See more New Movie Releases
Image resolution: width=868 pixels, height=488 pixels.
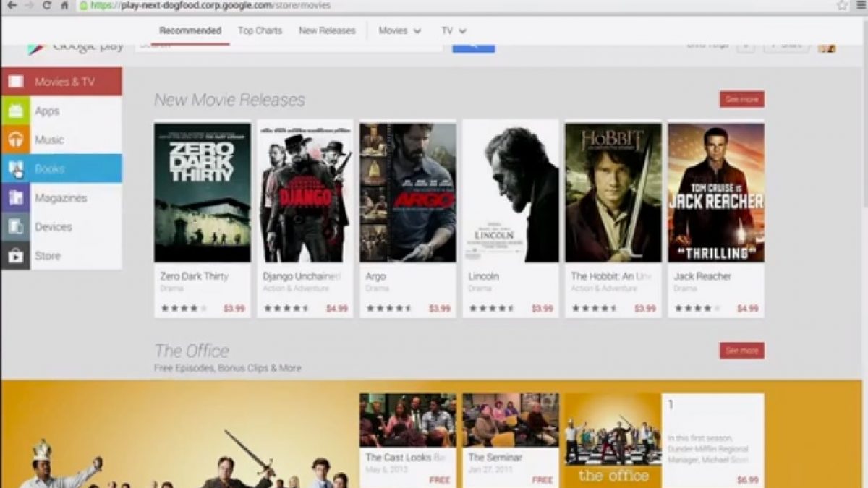tap(741, 99)
